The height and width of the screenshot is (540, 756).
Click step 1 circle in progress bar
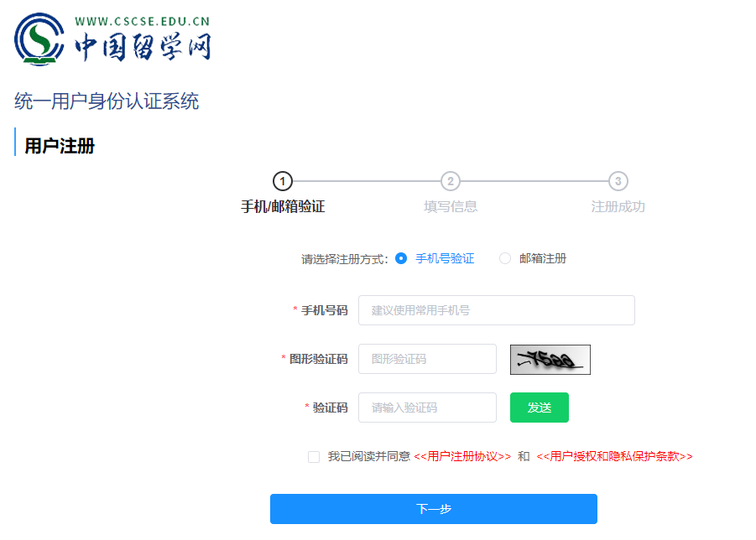pyautogui.click(x=283, y=182)
